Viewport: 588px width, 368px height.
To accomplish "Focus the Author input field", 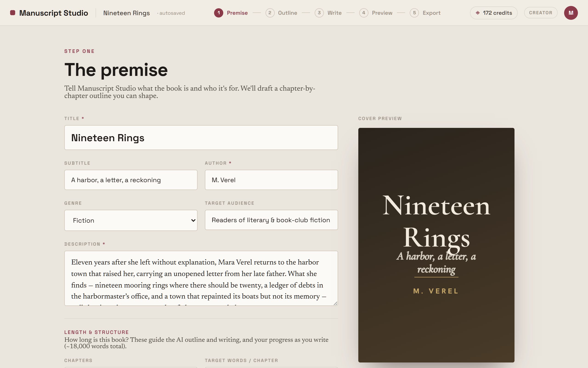I will pyautogui.click(x=271, y=180).
